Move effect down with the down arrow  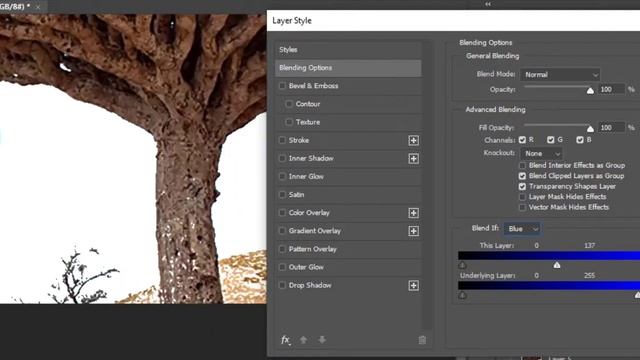[x=322, y=340]
